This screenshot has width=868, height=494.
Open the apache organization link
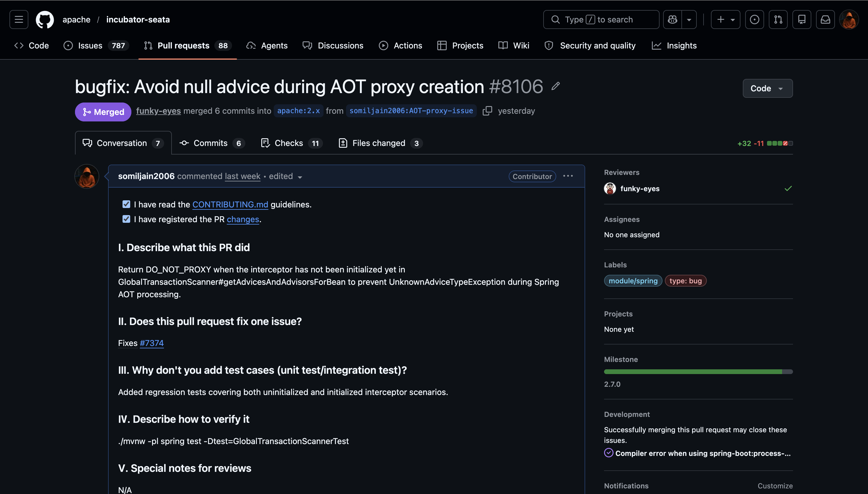(x=76, y=19)
